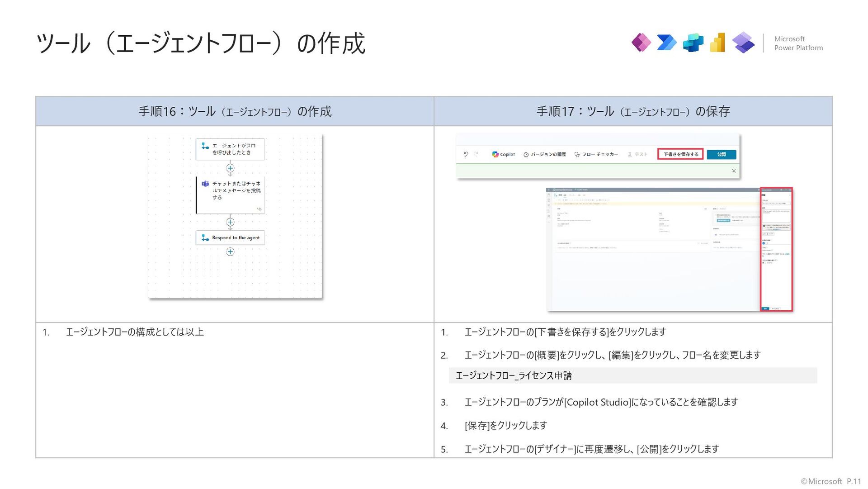Open Copilot from the flow toolbar
Screen dimensions: 868x489
tap(503, 154)
